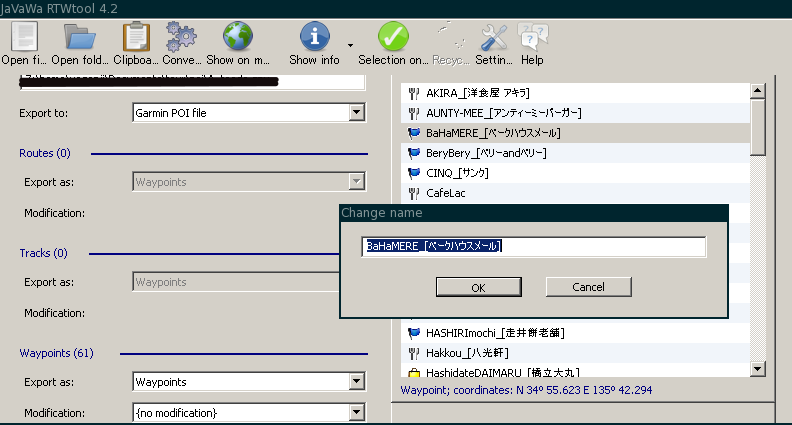792x425 pixels.
Task: Click the scroll down arrow of waypoint list
Action: [757, 368]
